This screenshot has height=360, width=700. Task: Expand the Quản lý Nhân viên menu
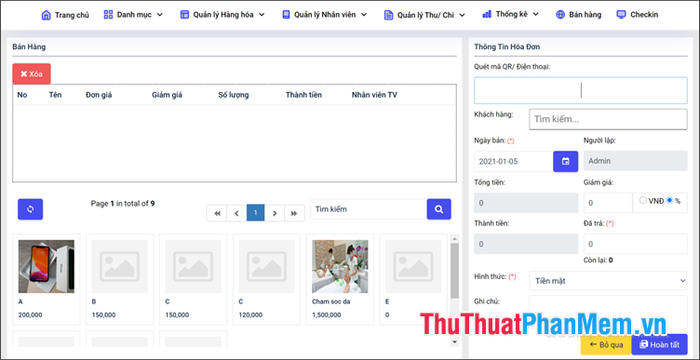click(364, 15)
